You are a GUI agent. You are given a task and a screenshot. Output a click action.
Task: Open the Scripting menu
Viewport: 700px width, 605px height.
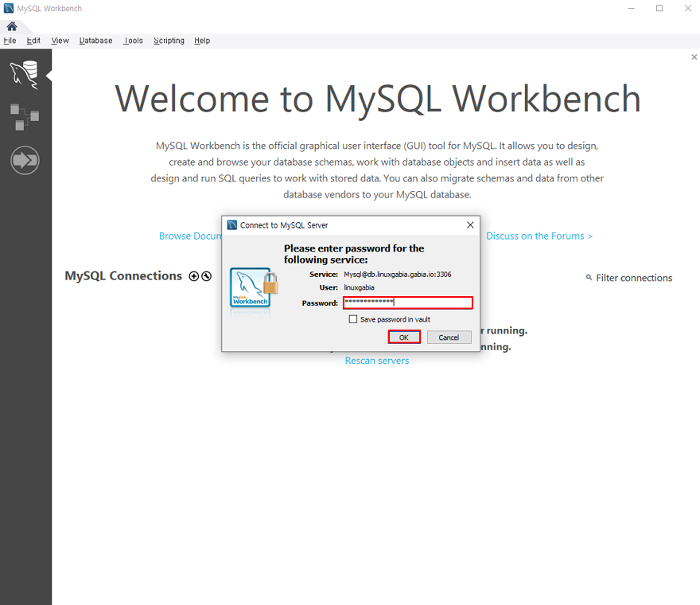click(x=169, y=41)
